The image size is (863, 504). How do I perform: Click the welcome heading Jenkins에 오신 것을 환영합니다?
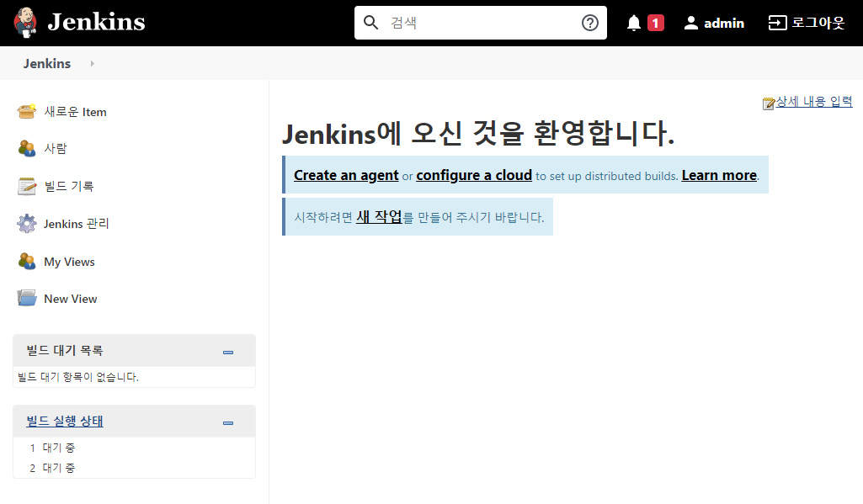click(478, 134)
